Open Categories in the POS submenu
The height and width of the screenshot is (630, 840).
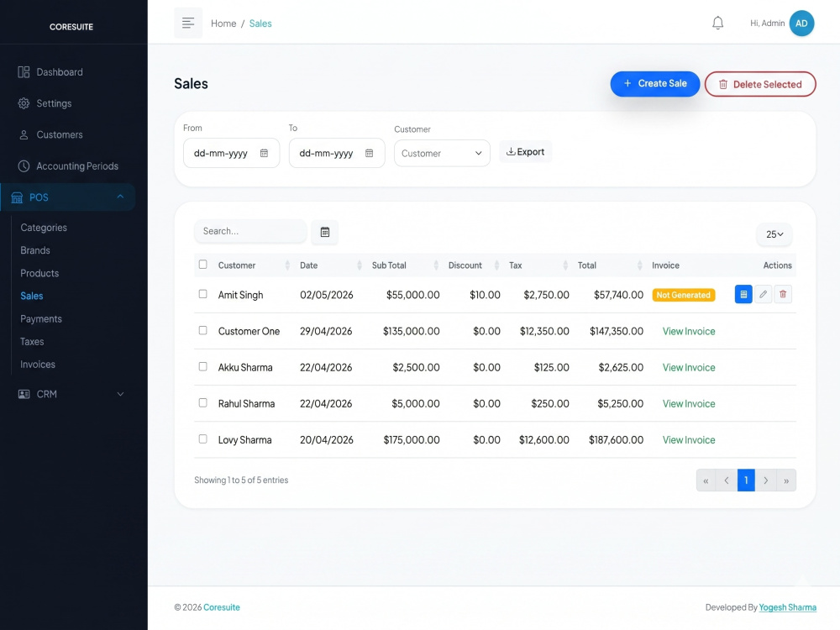44,228
